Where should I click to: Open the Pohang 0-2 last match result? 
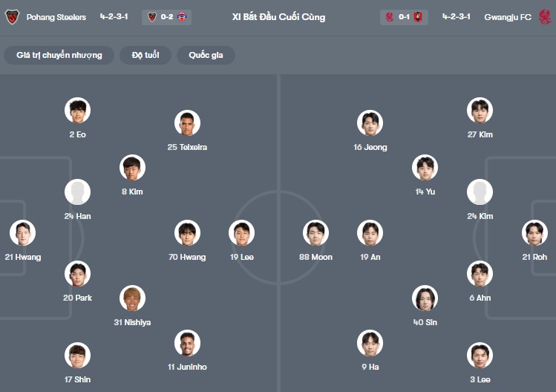167,17
